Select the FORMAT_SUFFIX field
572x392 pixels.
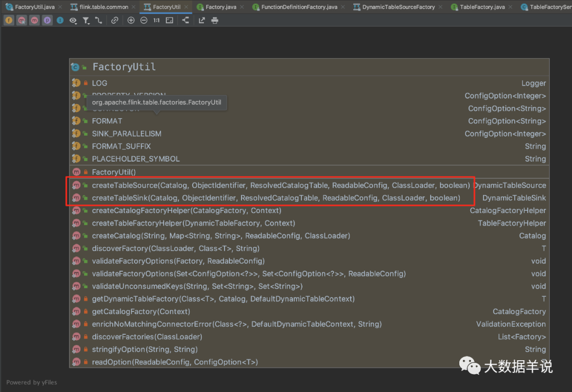pyautogui.click(x=309, y=146)
